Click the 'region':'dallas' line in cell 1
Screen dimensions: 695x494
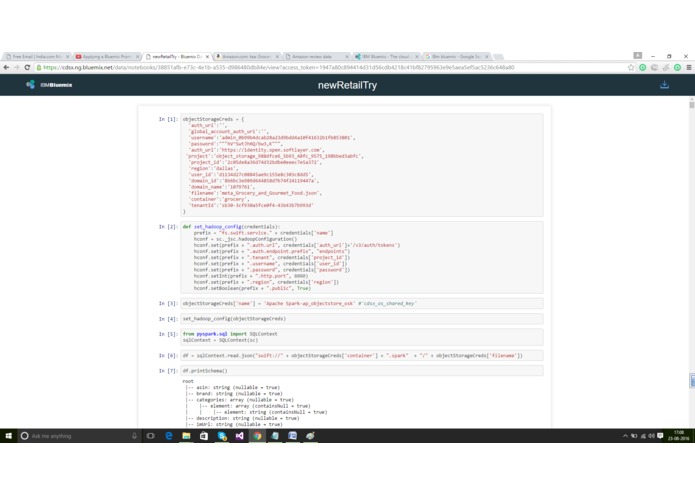[214, 168]
